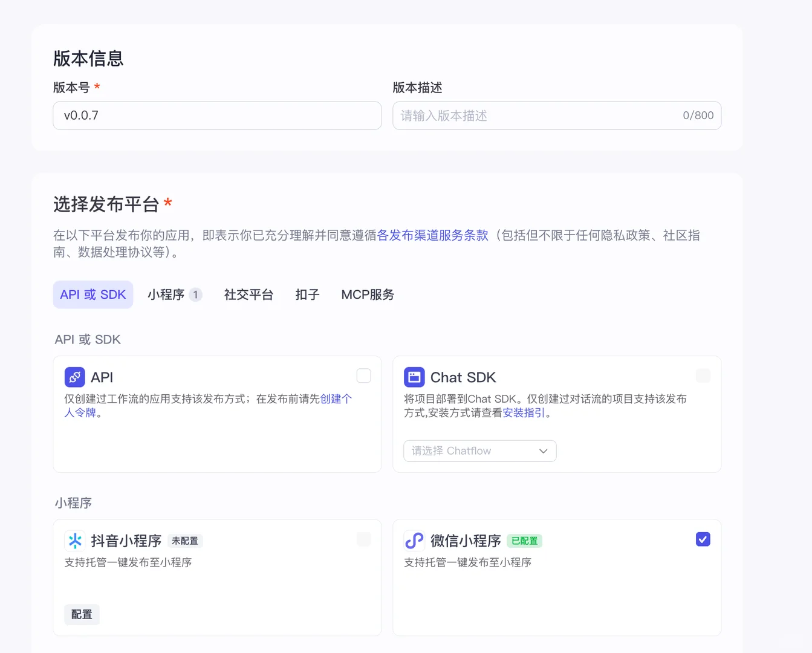812x653 pixels.
Task: Uncheck the 微信小程序 checkbox
Action: click(703, 539)
